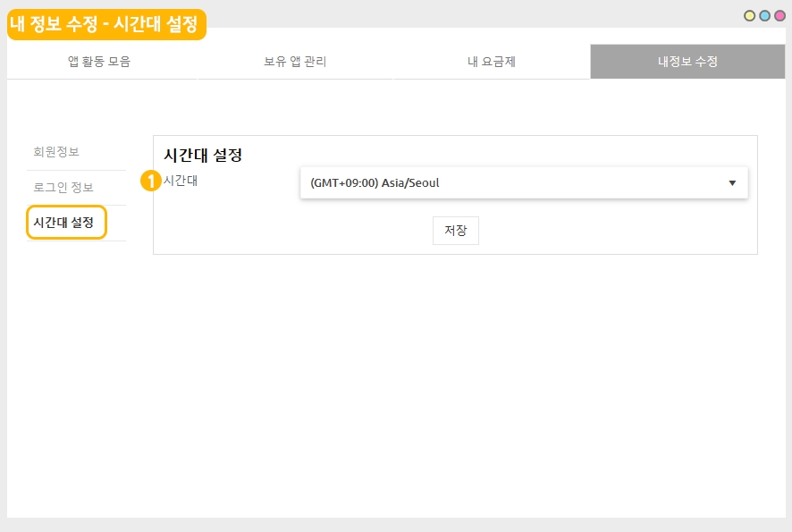
Task: Click the '(GMT+09:00) Asia/Seoul' selected value text
Action: (x=375, y=183)
